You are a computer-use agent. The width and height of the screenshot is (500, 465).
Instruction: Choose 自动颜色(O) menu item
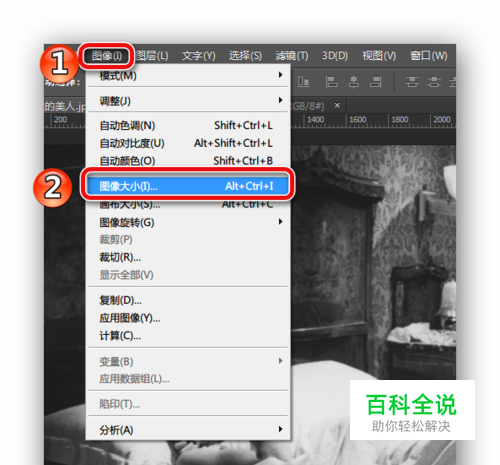[x=188, y=161]
